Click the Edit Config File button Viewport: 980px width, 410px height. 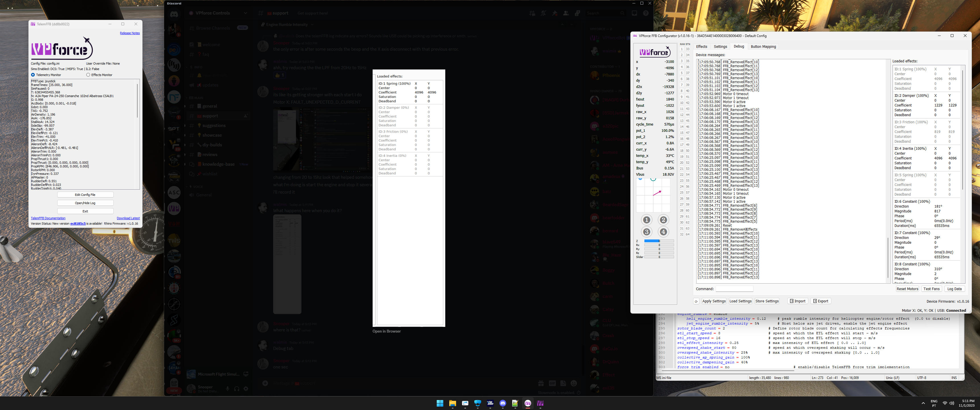coord(85,195)
